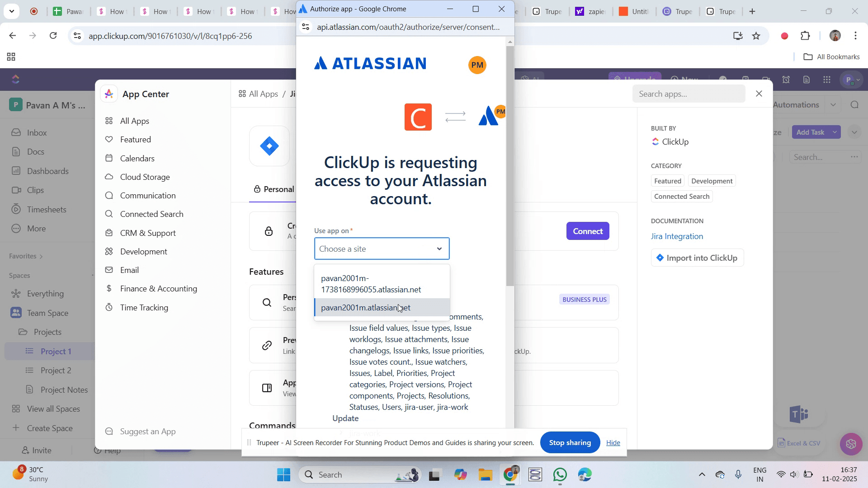Viewport: 868px width, 488px height.
Task: Click the ClickUp Brain icon bottom right
Action: click(x=851, y=444)
